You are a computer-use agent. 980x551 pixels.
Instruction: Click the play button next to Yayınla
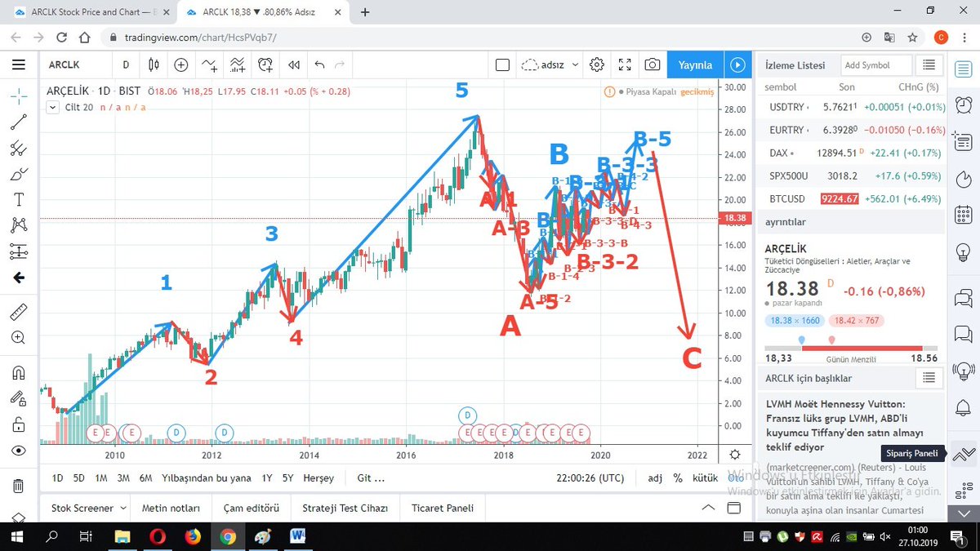click(x=737, y=64)
